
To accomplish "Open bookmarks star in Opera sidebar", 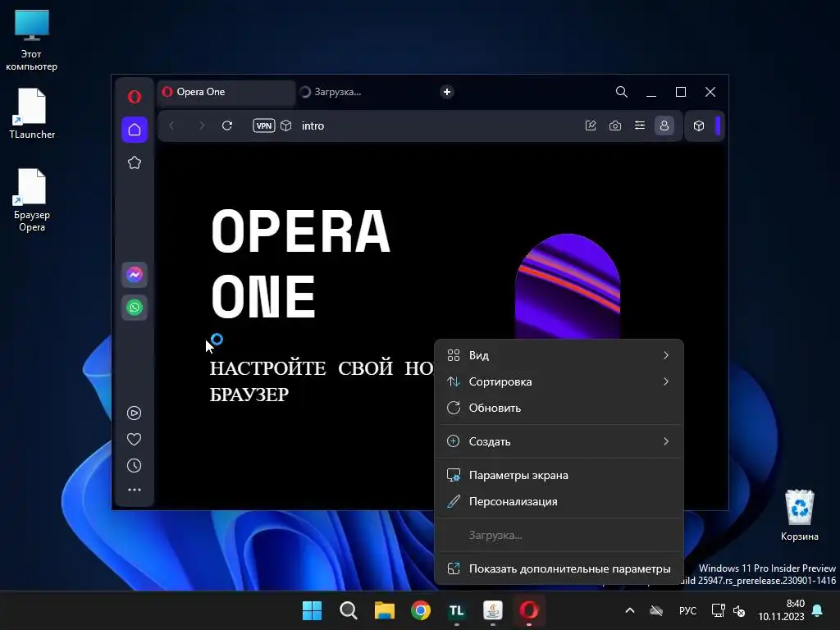I will [135, 162].
